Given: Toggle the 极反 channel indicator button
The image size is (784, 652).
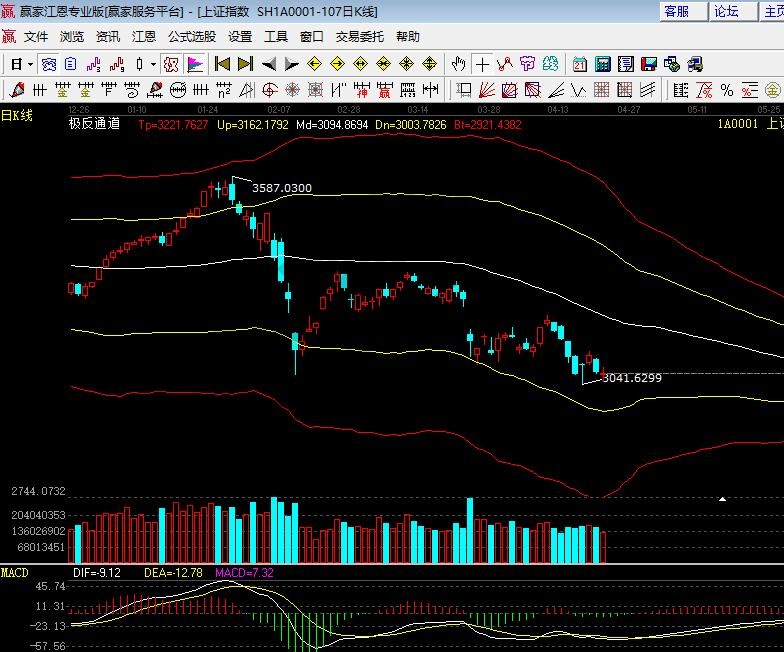Looking at the screenshot, I should pos(171,64).
